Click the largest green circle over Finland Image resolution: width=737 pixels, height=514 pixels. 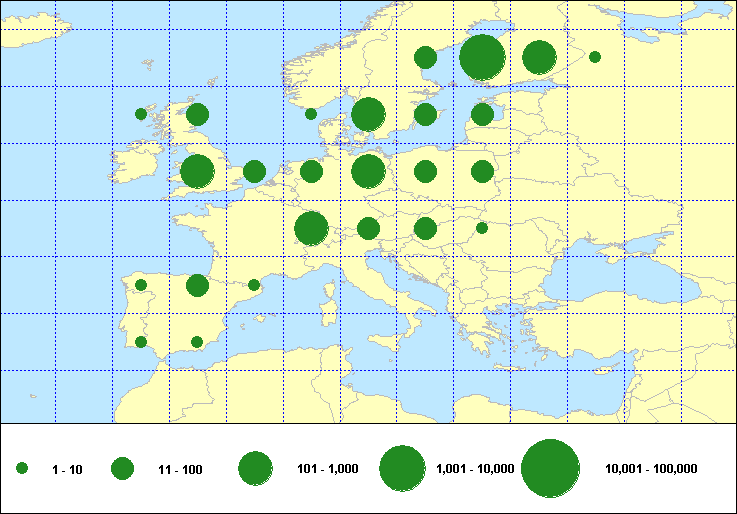click(x=482, y=57)
